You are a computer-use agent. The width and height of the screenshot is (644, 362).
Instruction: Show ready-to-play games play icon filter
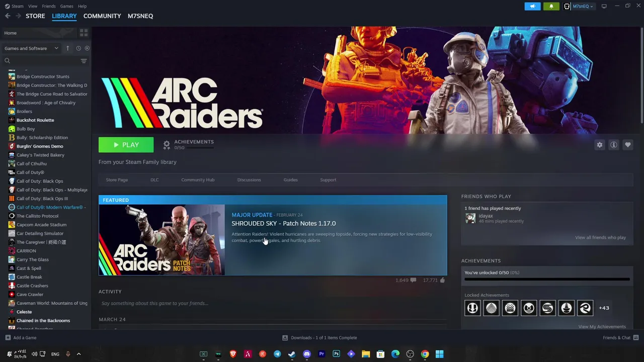[x=87, y=48]
